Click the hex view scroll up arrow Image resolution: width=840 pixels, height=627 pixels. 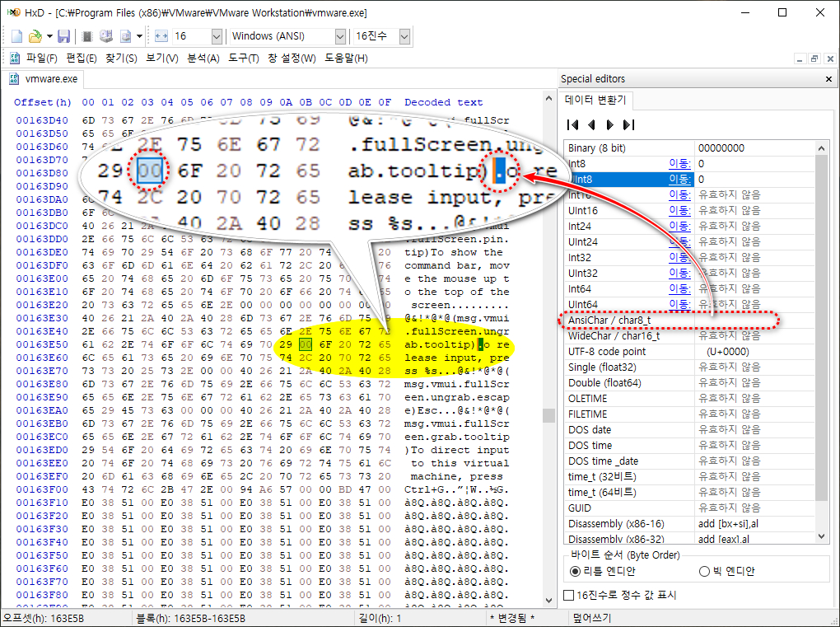tap(548, 99)
